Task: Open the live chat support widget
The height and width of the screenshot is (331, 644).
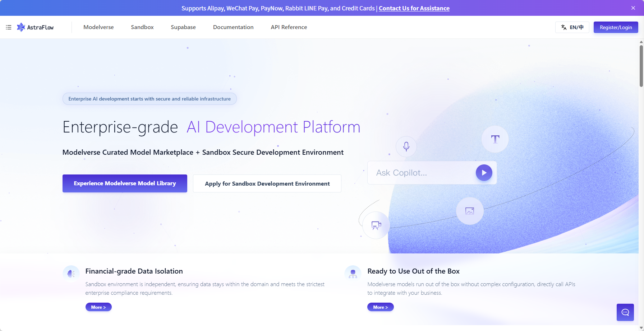Action: pyautogui.click(x=625, y=312)
